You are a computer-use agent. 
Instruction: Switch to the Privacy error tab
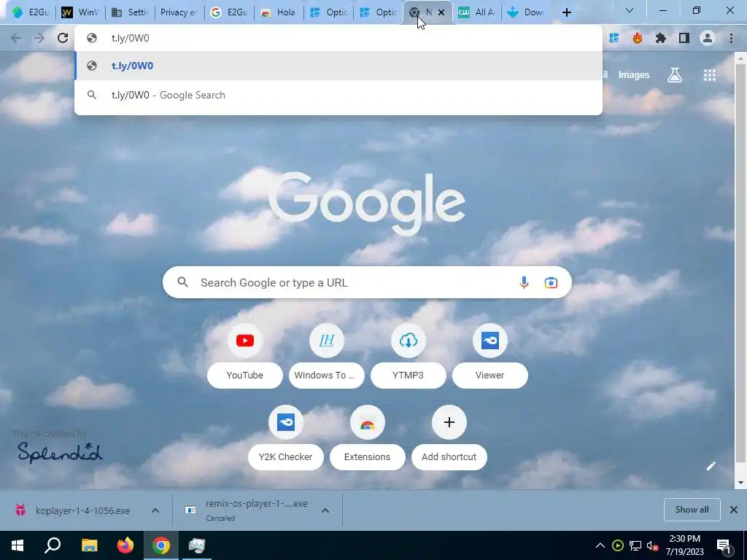click(179, 12)
